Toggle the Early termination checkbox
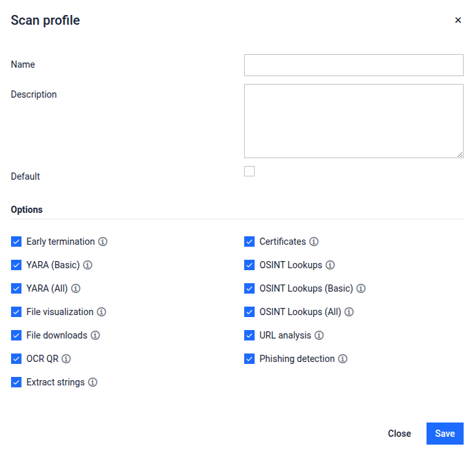This screenshot has width=476, height=457. [x=16, y=242]
